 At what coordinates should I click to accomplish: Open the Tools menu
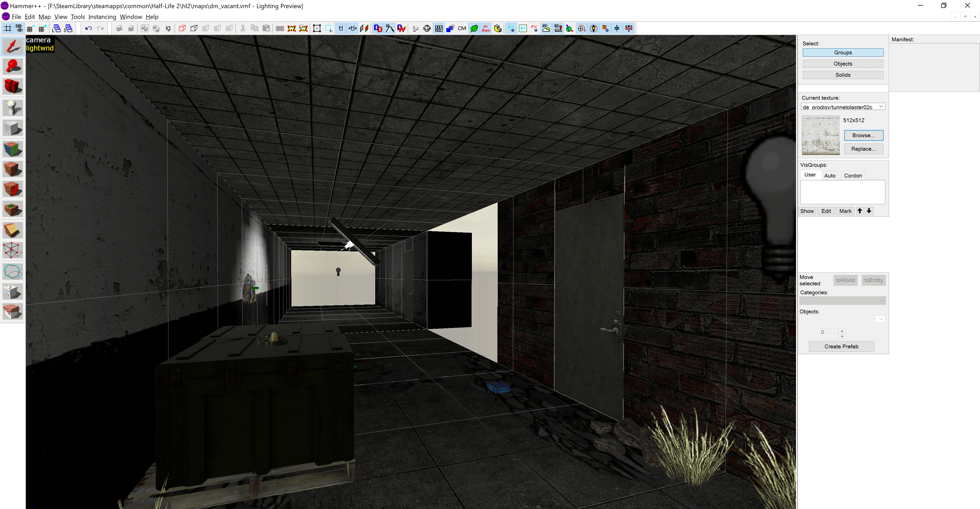pyautogui.click(x=78, y=17)
